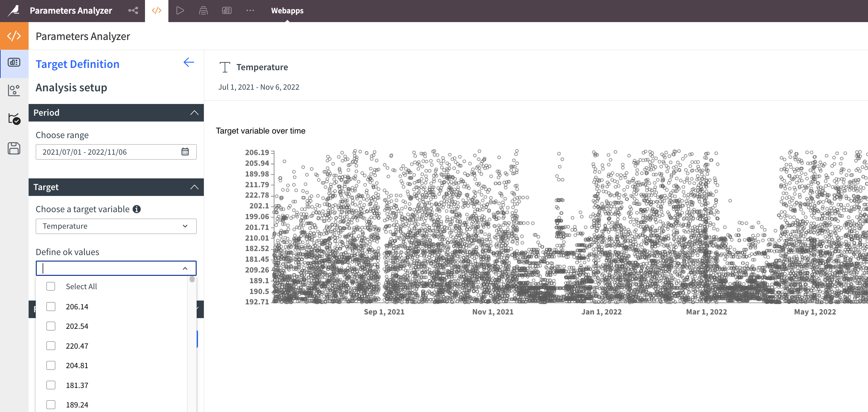The height and width of the screenshot is (412, 868).
Task: Click the back arrow beside Target Definition
Action: (189, 62)
